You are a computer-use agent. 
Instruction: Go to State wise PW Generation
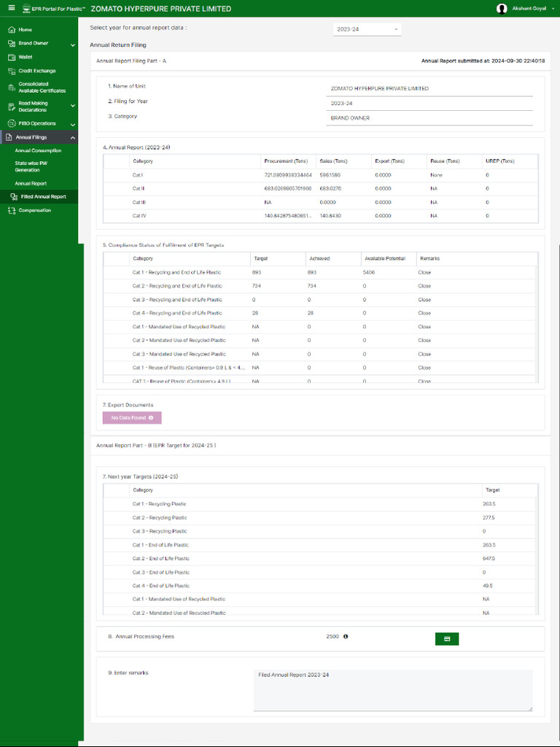tap(31, 166)
